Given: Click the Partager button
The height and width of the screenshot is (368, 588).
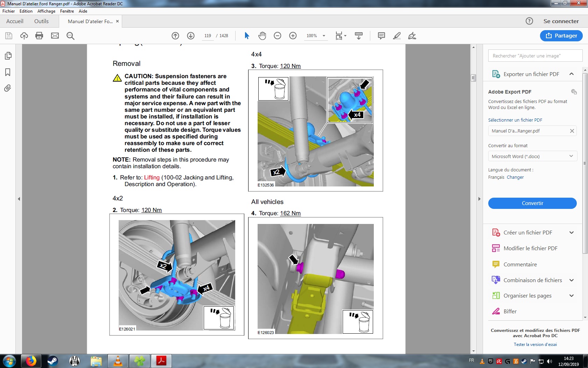Looking at the screenshot, I should click(x=561, y=36).
